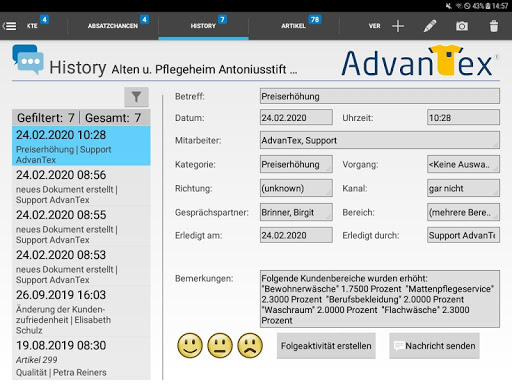The width and height of the screenshot is (512, 384).
Task: Tap the 78 badge on Artikel
Action: pos(315,19)
